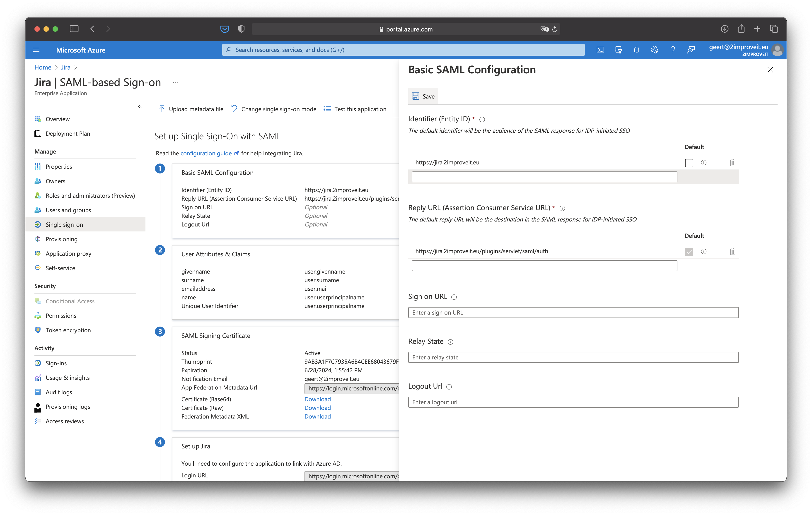The width and height of the screenshot is (812, 515).
Task: Show info icon beside reply URL Default checkbox
Action: (x=703, y=251)
